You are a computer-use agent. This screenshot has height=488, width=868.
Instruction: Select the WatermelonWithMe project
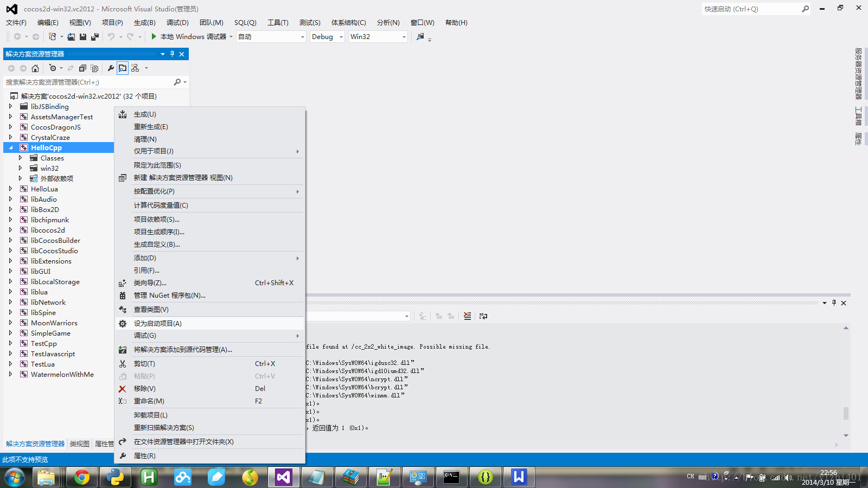click(62, 375)
